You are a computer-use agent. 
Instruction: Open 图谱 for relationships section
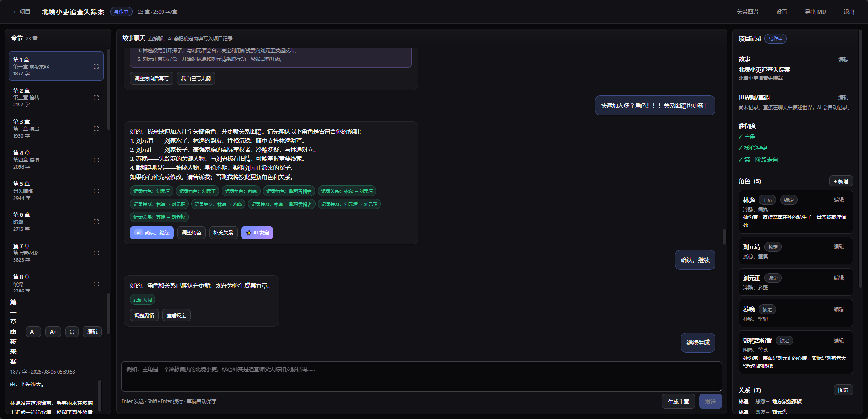click(x=843, y=390)
